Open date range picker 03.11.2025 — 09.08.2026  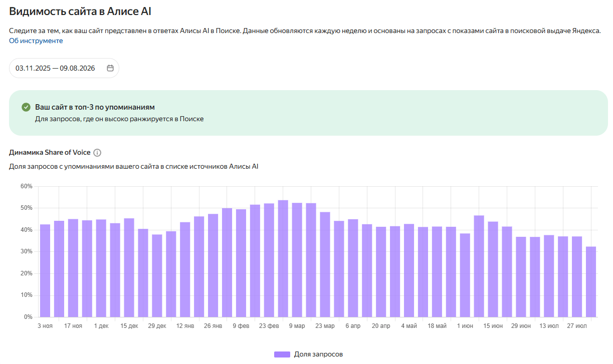point(64,68)
